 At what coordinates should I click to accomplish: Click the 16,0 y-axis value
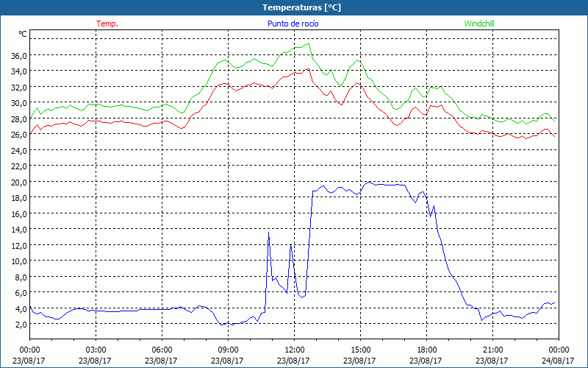[x=19, y=213]
